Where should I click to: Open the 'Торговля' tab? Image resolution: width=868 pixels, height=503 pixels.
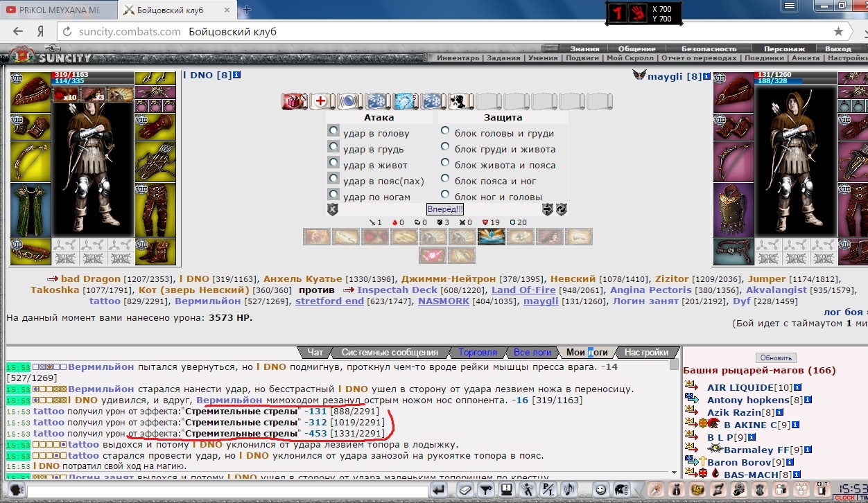pyautogui.click(x=477, y=353)
